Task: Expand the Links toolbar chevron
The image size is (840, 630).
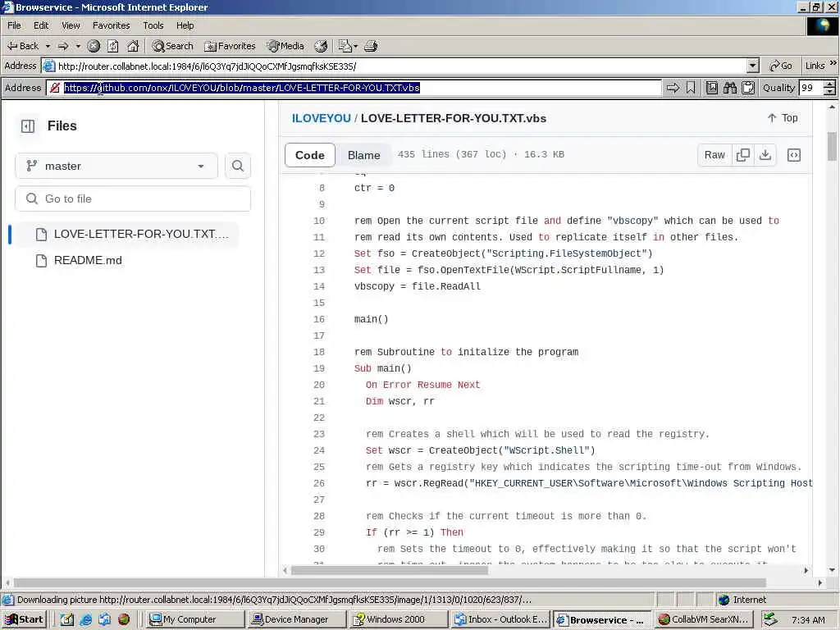Action: [x=833, y=63]
